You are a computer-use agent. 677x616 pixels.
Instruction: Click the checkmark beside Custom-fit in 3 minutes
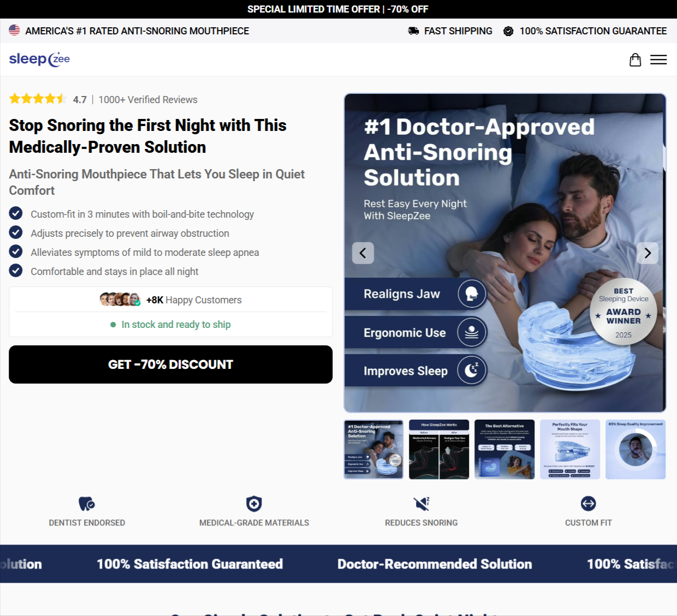click(x=16, y=213)
